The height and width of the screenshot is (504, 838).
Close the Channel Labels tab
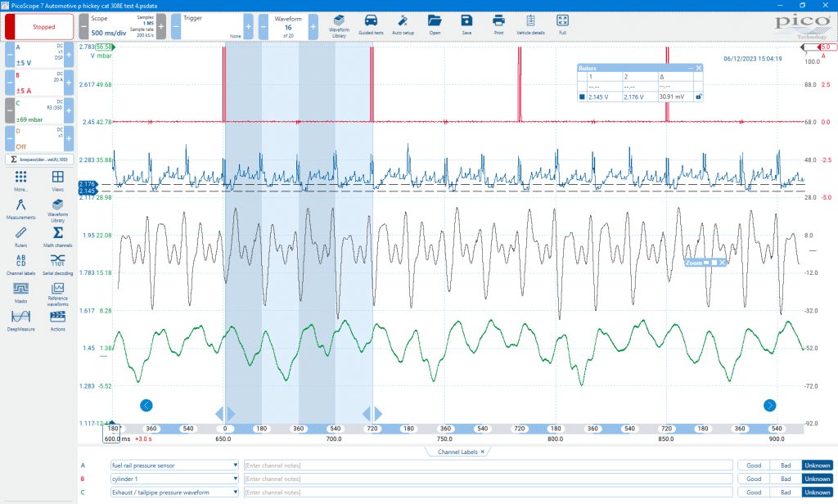pos(482,452)
